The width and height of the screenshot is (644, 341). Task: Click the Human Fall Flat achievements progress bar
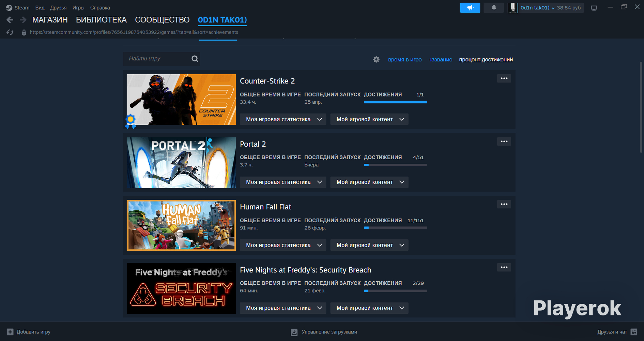click(396, 228)
